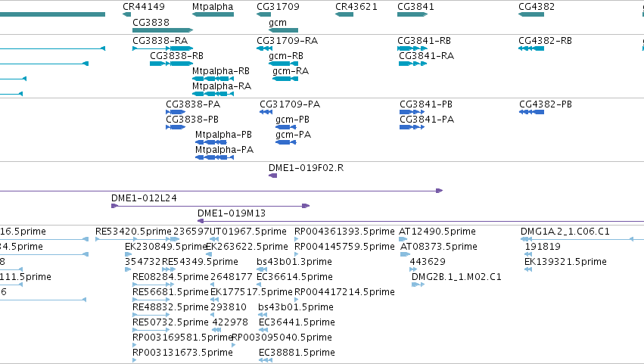Click EST RE48832.5prime
The image size is (644, 364).
tap(170, 308)
